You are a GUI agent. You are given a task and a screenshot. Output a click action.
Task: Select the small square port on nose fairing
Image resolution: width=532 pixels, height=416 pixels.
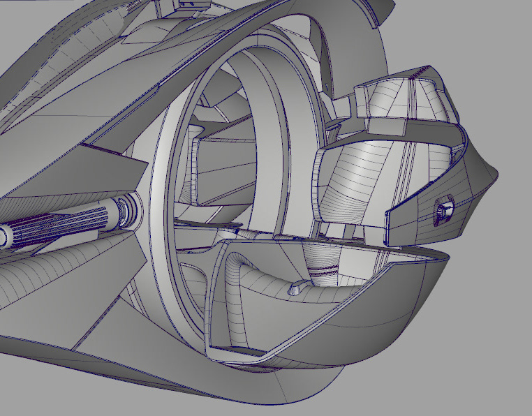(x=444, y=209)
